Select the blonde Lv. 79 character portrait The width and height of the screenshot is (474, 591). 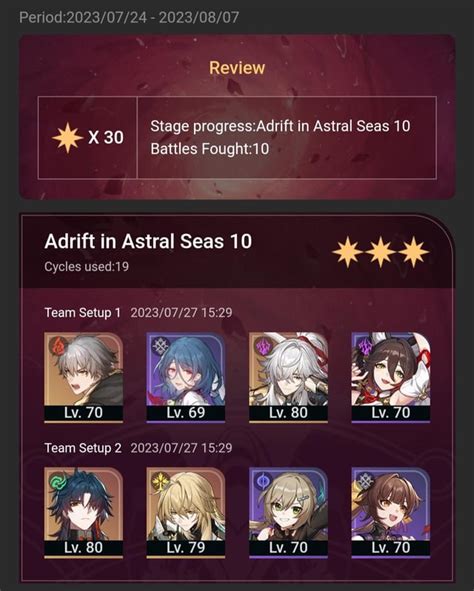[186, 513]
